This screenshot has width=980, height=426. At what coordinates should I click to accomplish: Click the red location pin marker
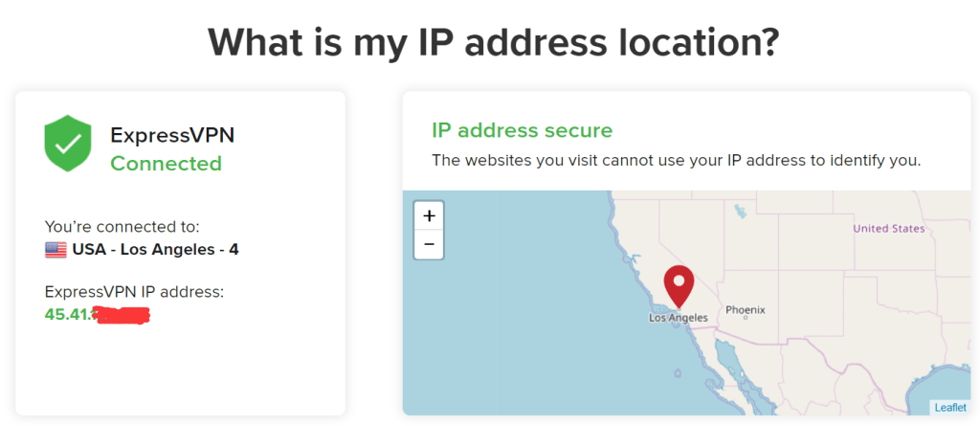tap(679, 286)
